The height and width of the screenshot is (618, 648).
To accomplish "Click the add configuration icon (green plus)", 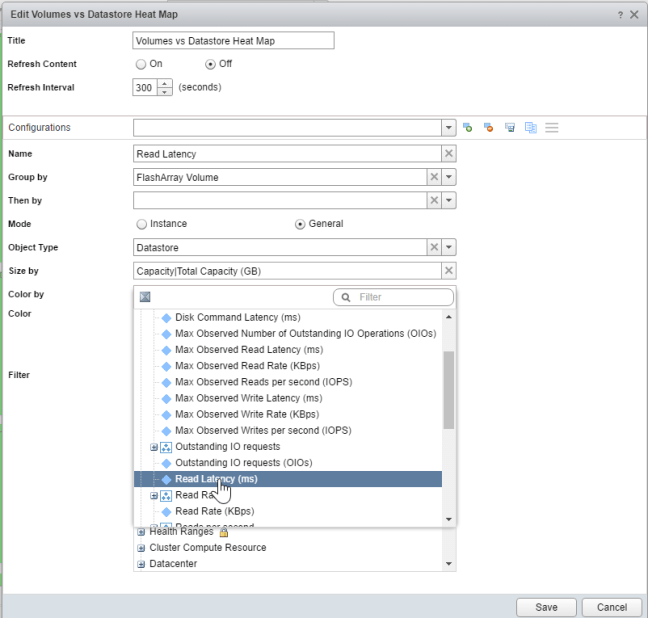I will click(467, 128).
